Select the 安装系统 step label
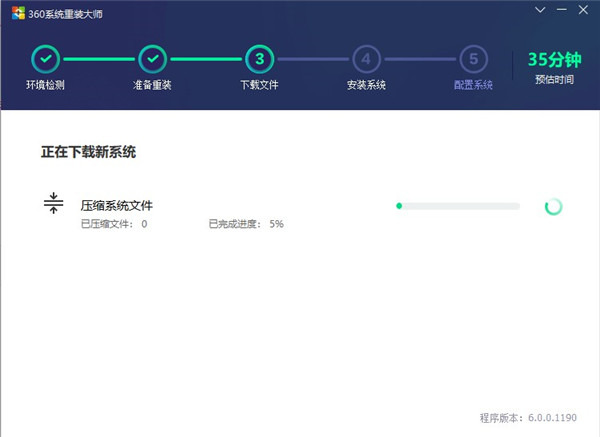The height and width of the screenshot is (437, 600). [x=366, y=85]
